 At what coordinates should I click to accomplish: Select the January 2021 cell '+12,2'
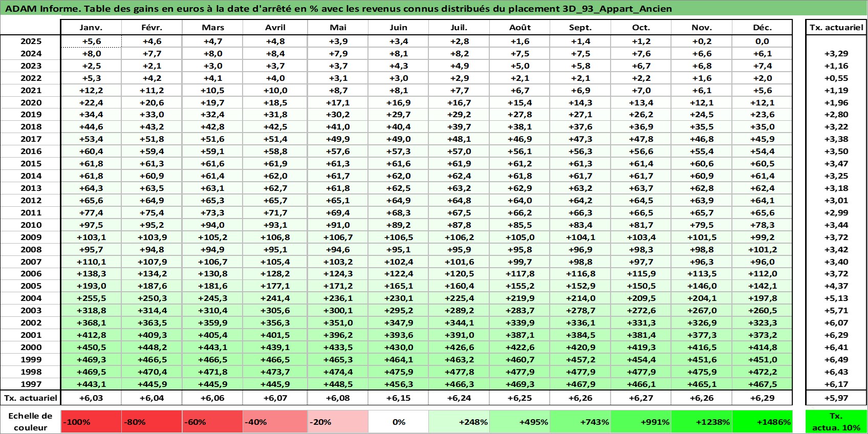point(91,90)
